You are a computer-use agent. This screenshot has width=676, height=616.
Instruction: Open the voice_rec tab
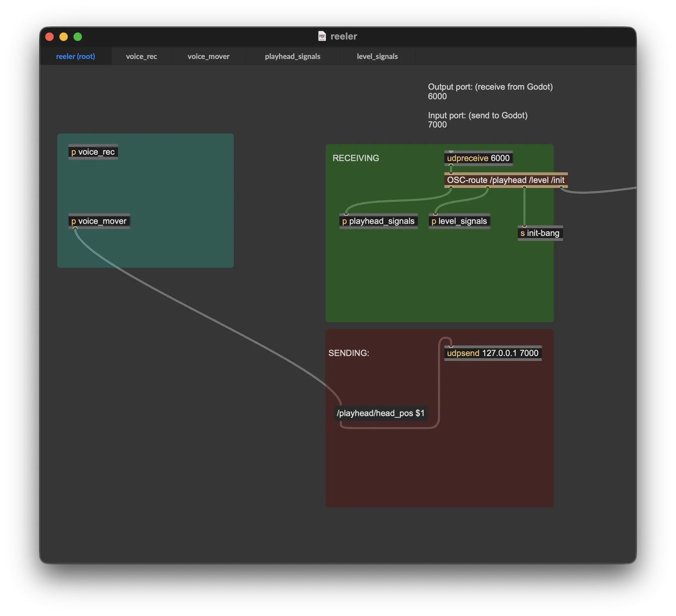[x=141, y=57]
